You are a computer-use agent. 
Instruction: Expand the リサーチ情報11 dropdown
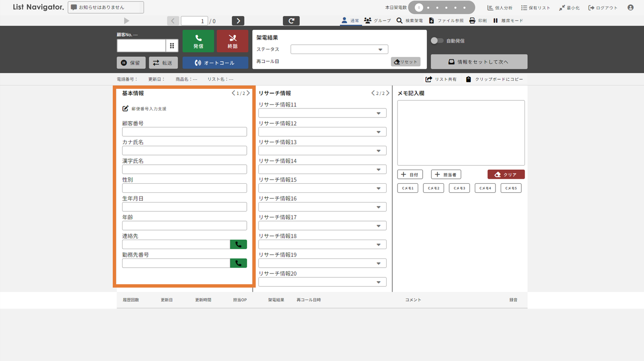[322, 113]
